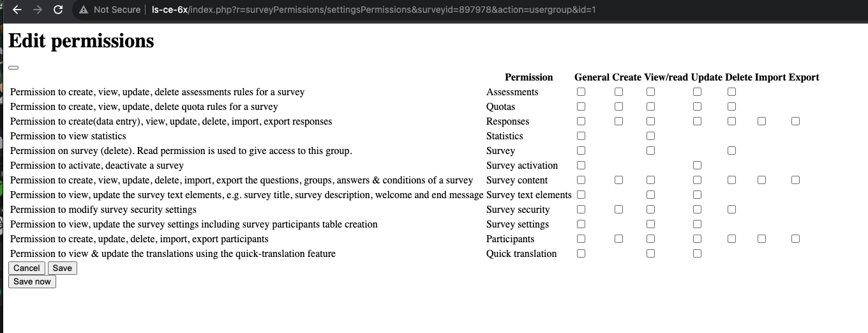
Task: Check Update for Survey text elements
Action: [x=697, y=195]
